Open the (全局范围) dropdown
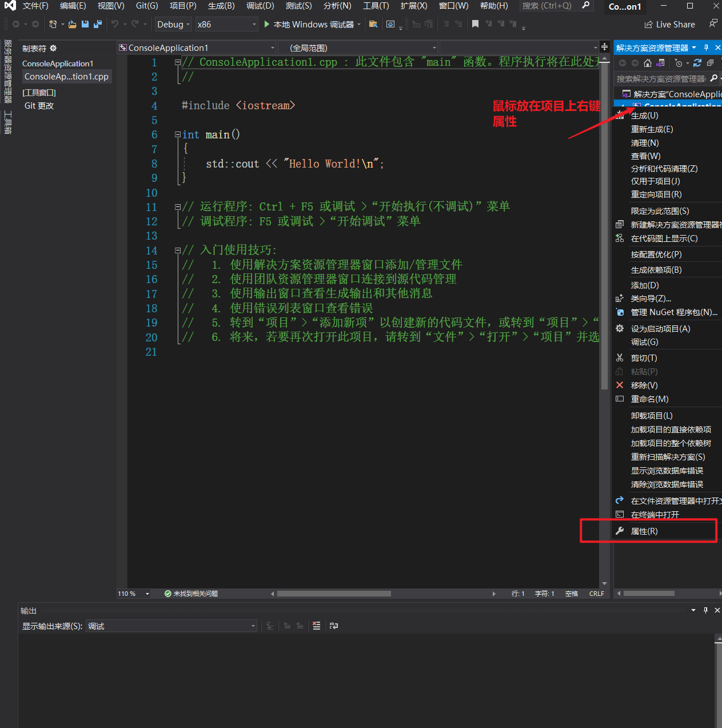Screen dimensions: 722x728 point(358,47)
